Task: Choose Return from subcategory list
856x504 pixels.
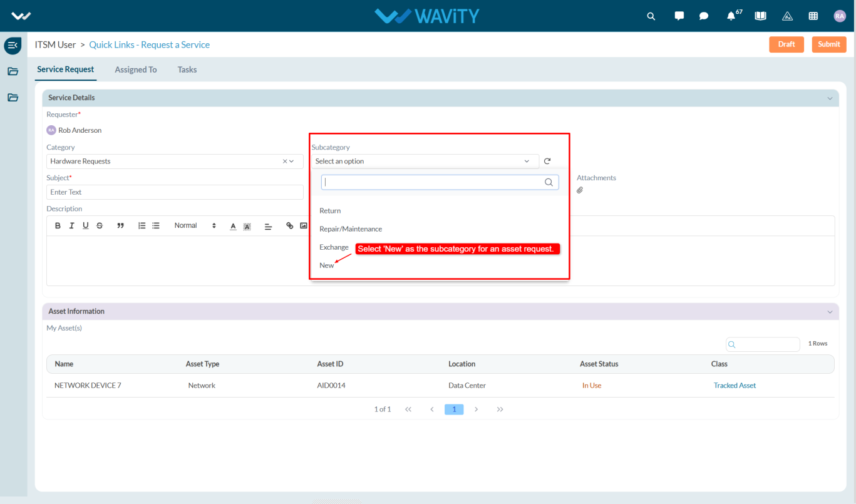Action: click(x=330, y=210)
